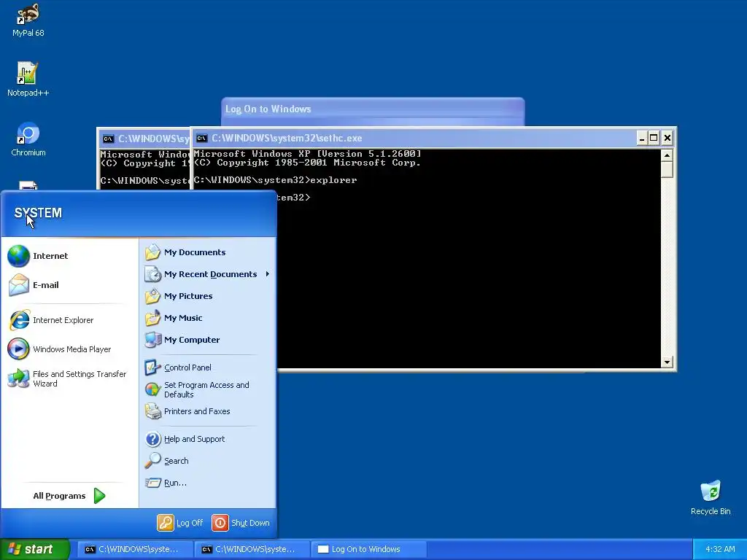Click the Internet globe icon in Start menu
This screenshot has height=560, width=747.
pos(18,256)
